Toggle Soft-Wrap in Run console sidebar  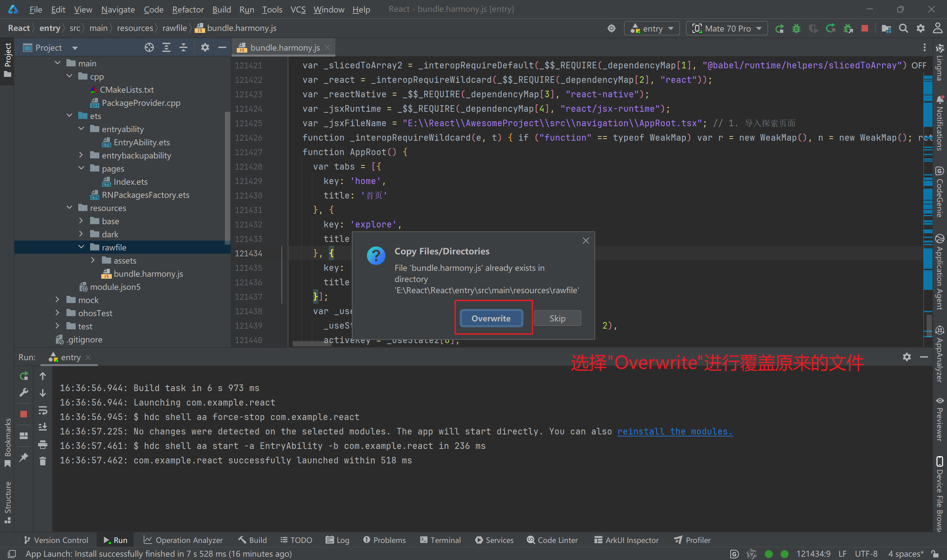tap(43, 410)
